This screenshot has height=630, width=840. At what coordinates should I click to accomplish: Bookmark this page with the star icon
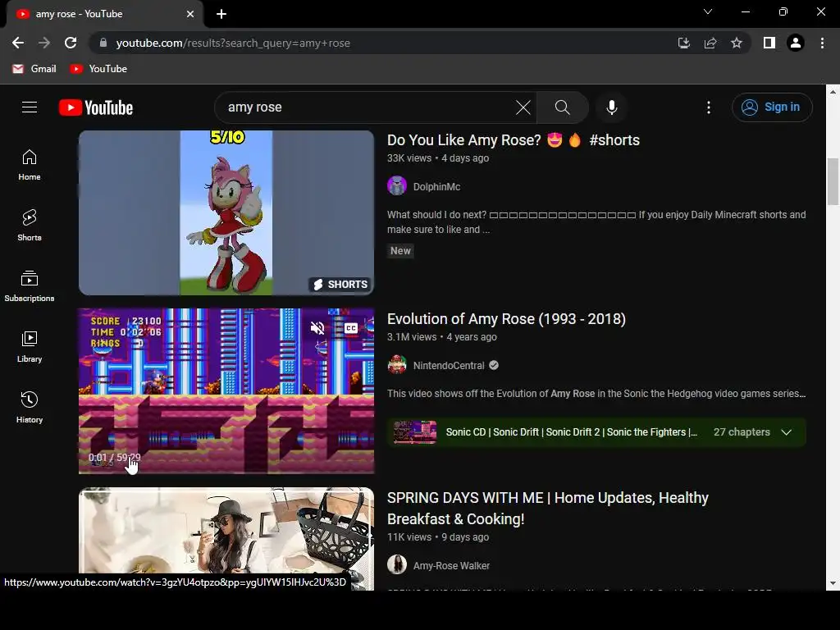(737, 43)
